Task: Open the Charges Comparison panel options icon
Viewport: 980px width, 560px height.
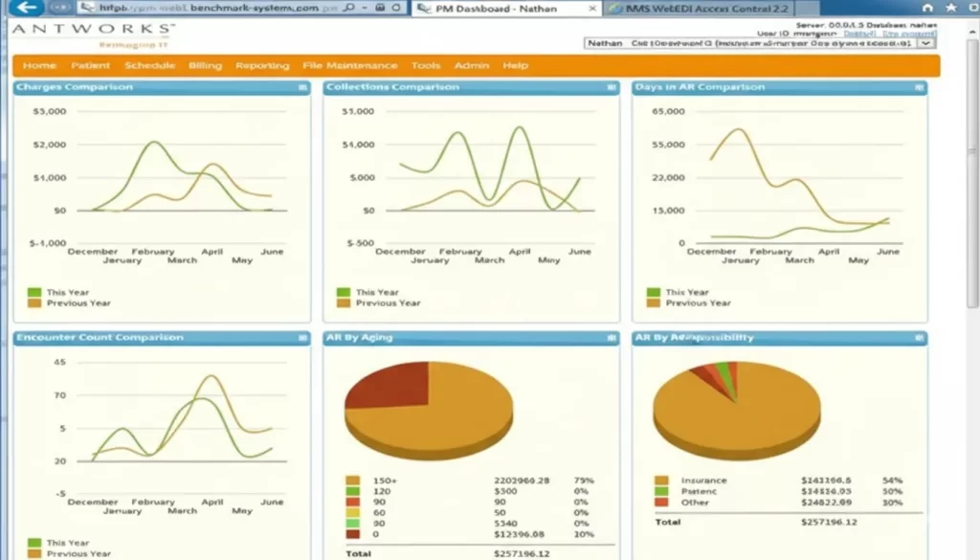Action: coord(302,86)
